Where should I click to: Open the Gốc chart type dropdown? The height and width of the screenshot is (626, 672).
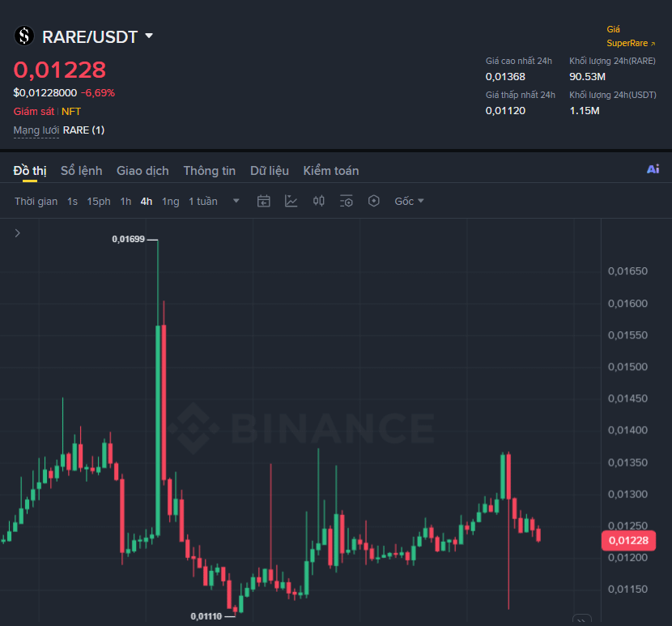tap(409, 201)
